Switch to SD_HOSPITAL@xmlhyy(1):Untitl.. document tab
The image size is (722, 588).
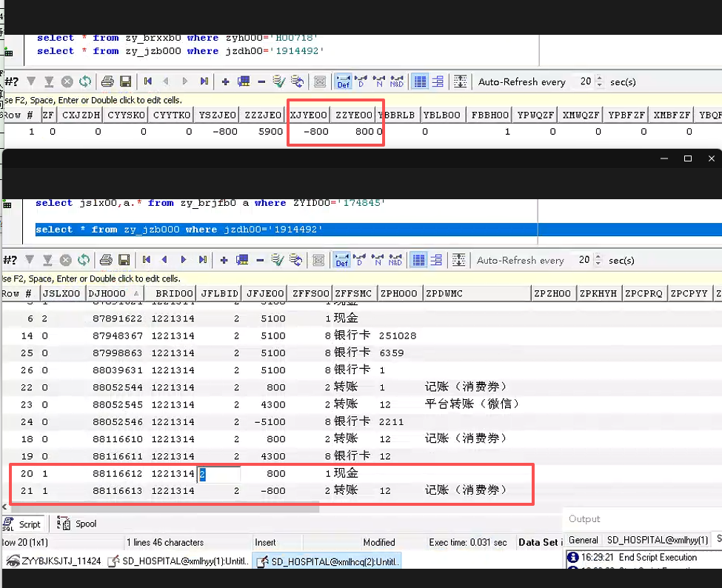coord(179,561)
